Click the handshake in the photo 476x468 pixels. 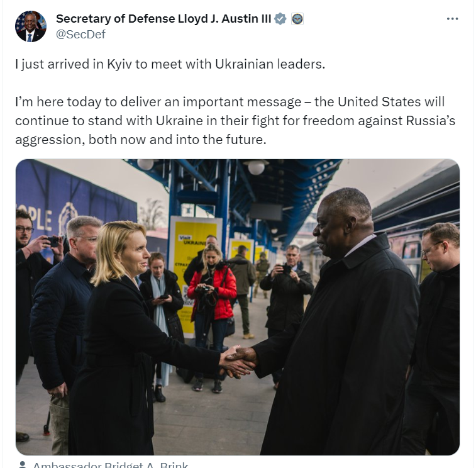238,362
